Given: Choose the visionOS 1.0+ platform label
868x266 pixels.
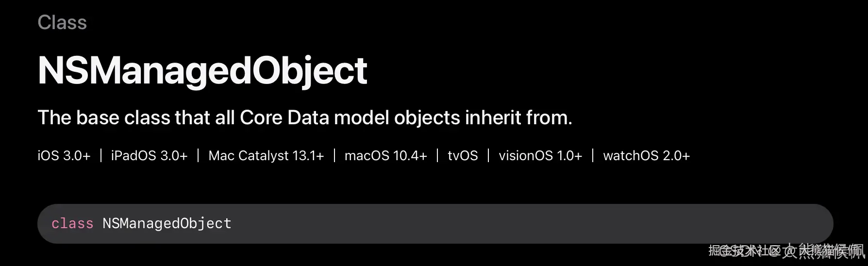Looking at the screenshot, I should [540, 156].
